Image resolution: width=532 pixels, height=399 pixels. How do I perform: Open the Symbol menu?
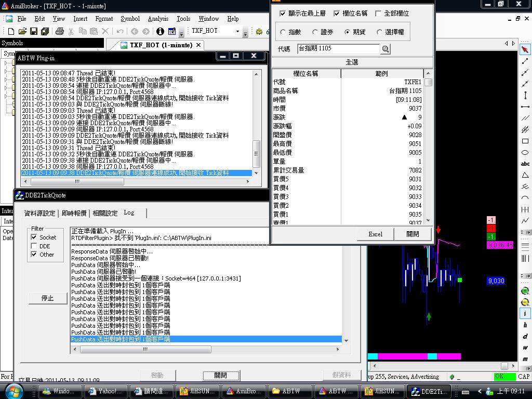[130, 19]
